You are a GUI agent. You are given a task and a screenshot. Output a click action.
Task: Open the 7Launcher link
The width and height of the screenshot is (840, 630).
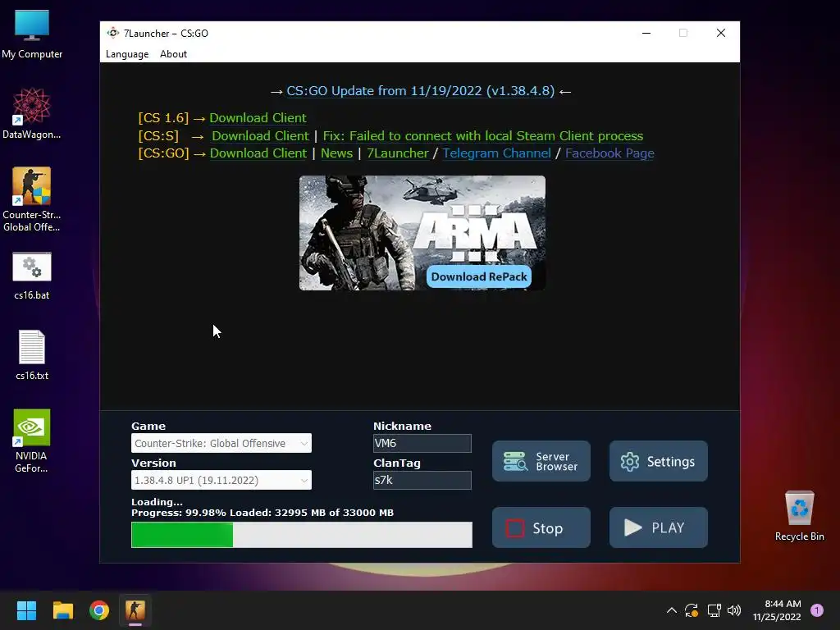[398, 153]
